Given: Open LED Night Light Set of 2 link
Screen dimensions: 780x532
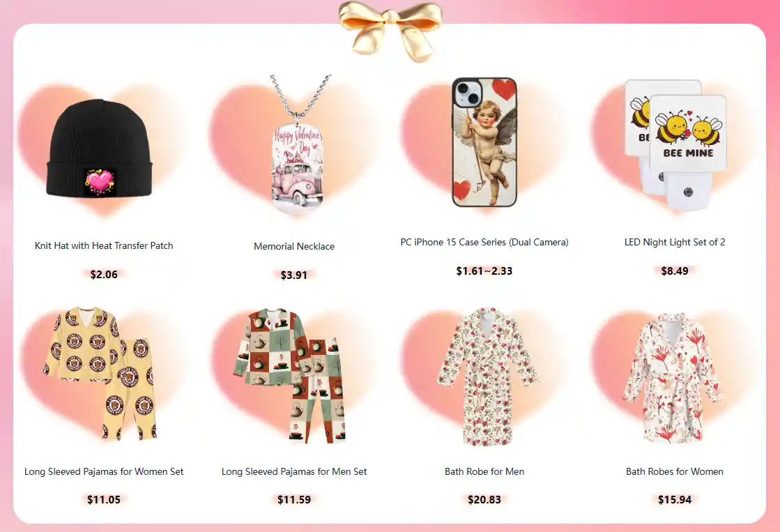Looking at the screenshot, I should point(675,243).
